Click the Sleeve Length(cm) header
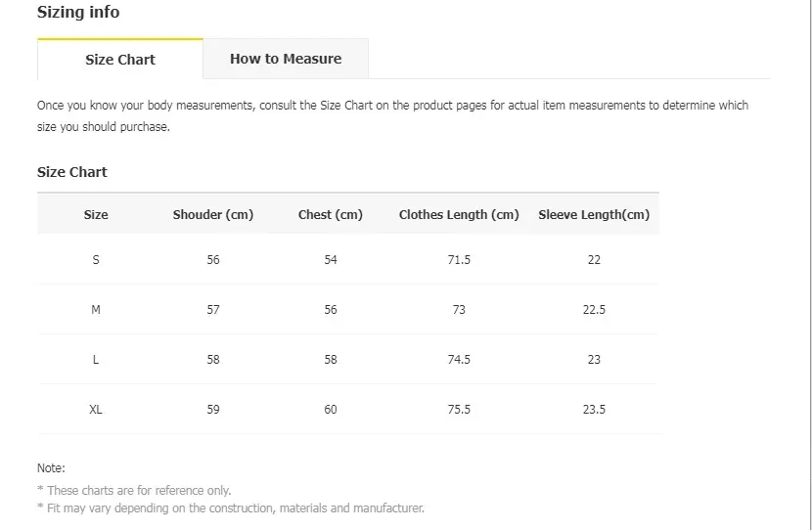The image size is (812, 530). pyautogui.click(x=594, y=215)
